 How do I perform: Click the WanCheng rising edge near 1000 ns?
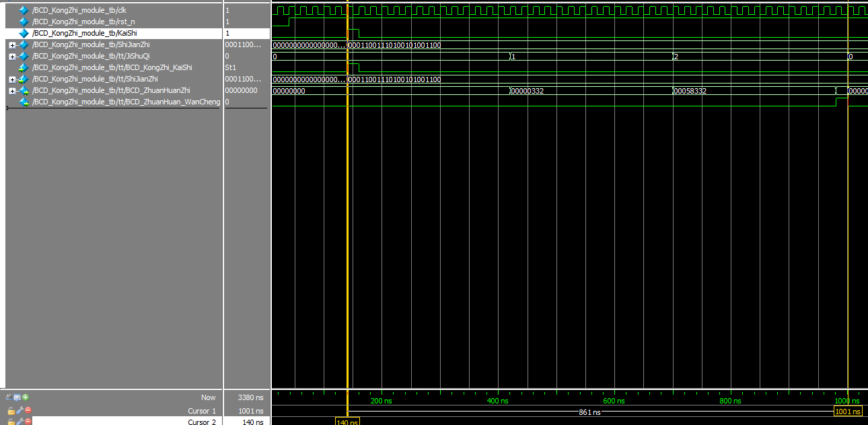coord(836,102)
